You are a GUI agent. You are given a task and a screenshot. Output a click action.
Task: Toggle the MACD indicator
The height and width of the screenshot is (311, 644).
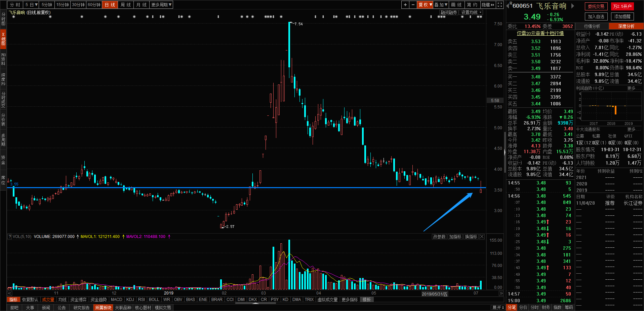point(116,300)
